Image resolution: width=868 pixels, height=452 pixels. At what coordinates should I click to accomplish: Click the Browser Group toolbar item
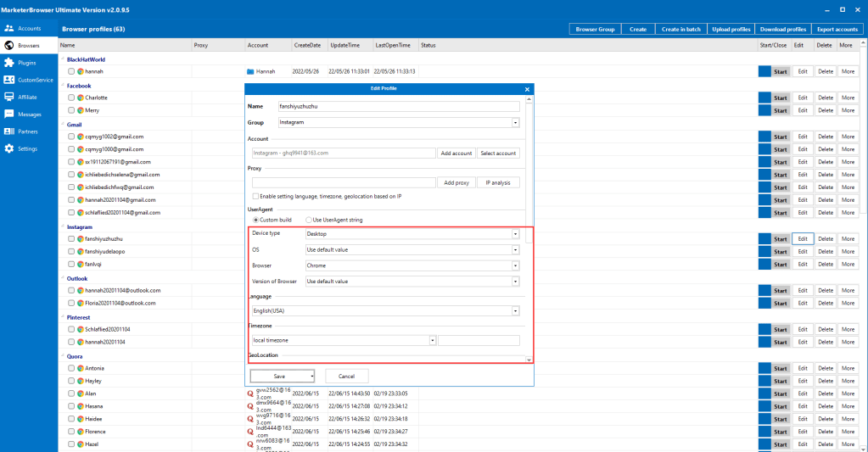(595, 29)
